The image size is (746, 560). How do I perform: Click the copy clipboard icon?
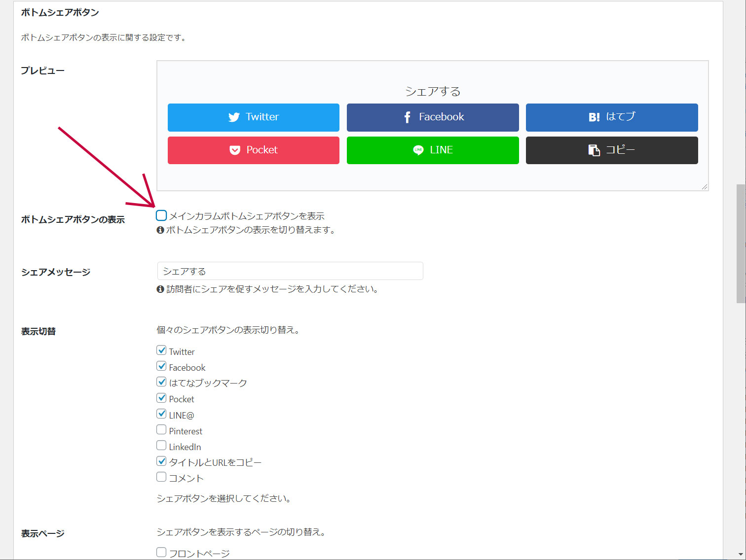point(594,150)
